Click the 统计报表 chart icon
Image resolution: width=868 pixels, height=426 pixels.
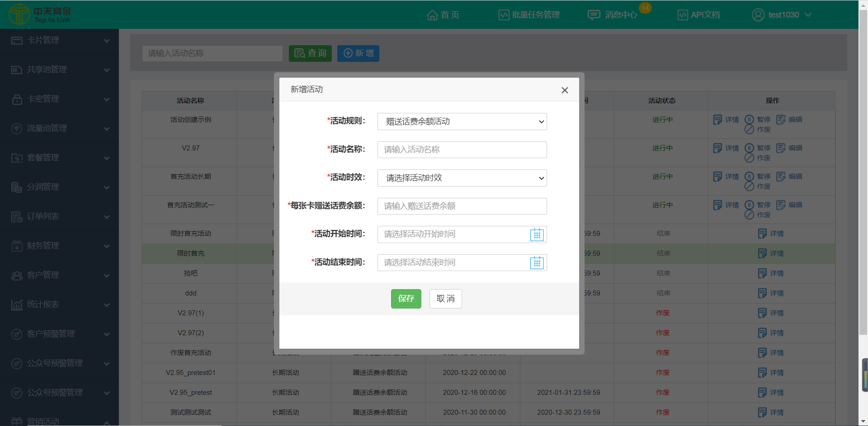[x=17, y=305]
